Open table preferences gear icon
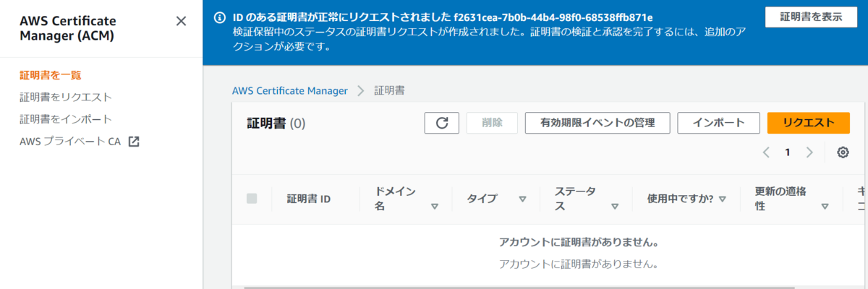 click(843, 152)
